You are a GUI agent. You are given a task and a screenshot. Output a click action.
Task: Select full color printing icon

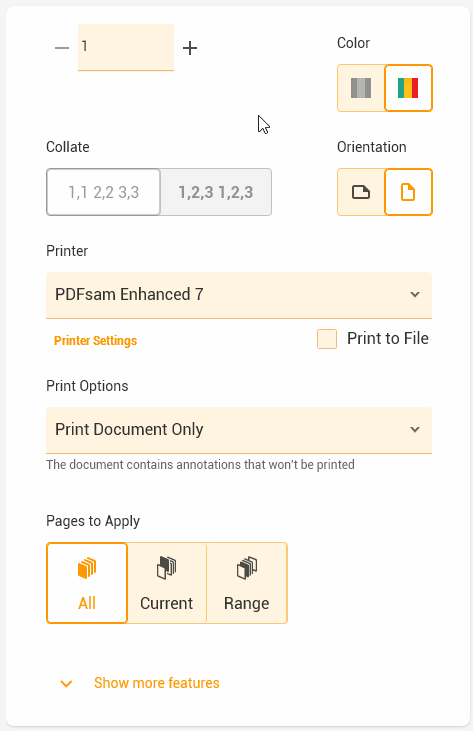408,88
